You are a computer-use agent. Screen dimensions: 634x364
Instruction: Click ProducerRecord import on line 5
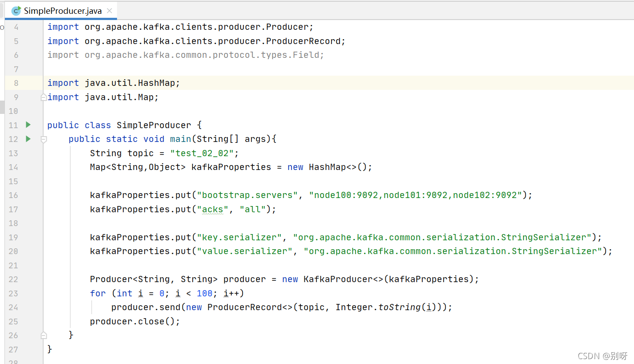pyautogui.click(x=197, y=41)
